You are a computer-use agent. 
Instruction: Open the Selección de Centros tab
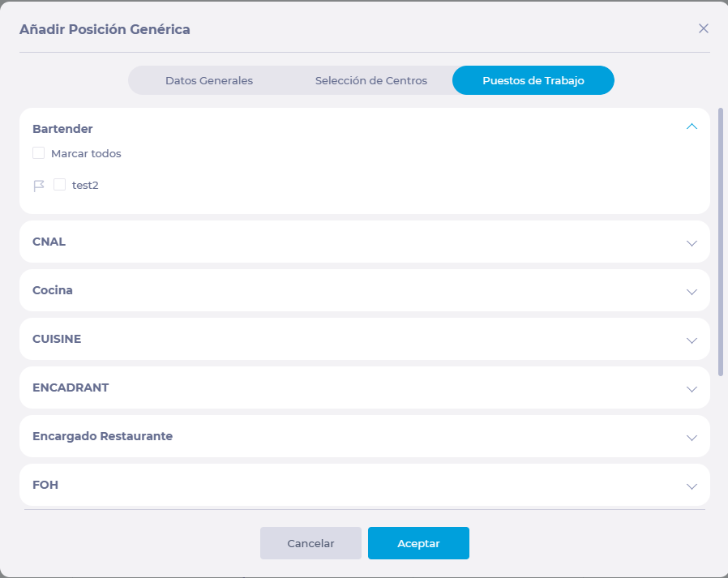(371, 81)
